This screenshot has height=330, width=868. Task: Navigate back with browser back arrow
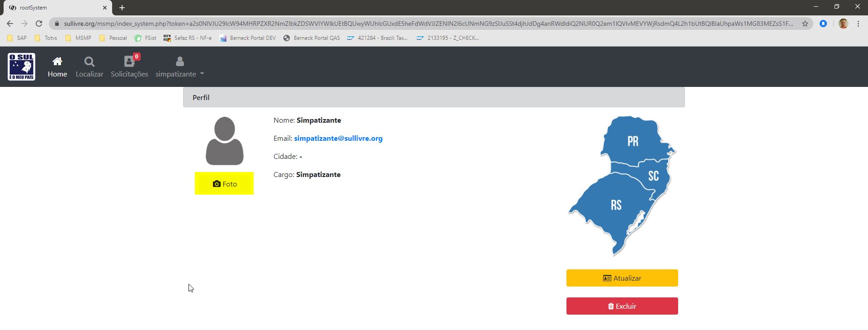click(10, 24)
